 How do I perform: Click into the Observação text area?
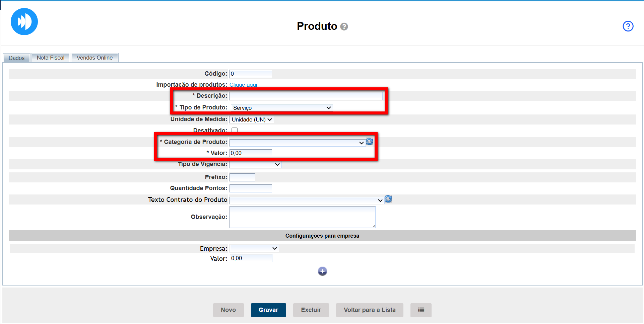(302, 217)
